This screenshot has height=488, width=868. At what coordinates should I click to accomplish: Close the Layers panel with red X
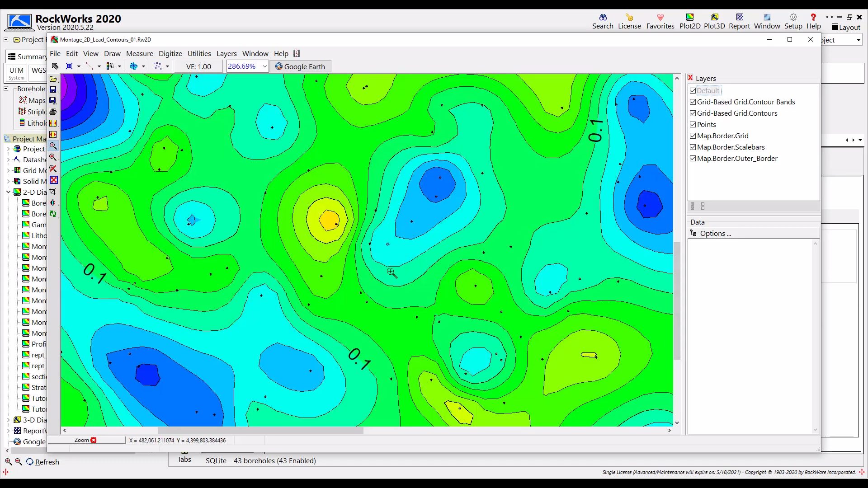coord(690,78)
